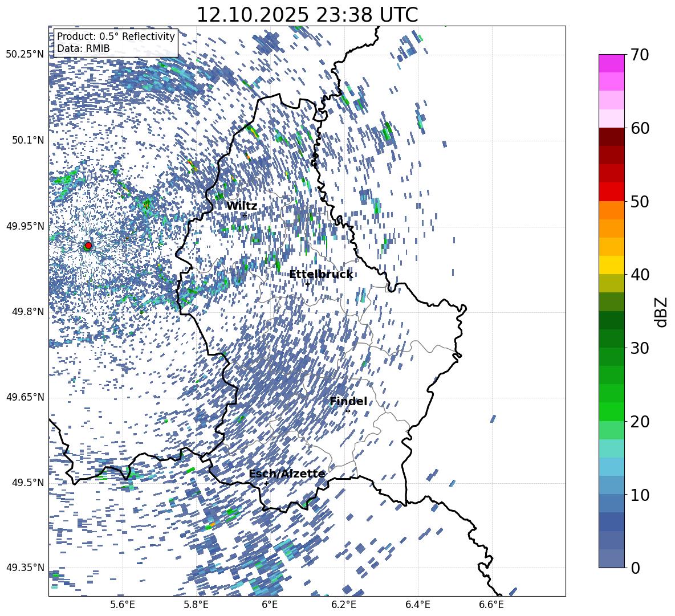Click the dark red swatch just below the 60 mark
This screenshot has width=675, height=616.
611,137
